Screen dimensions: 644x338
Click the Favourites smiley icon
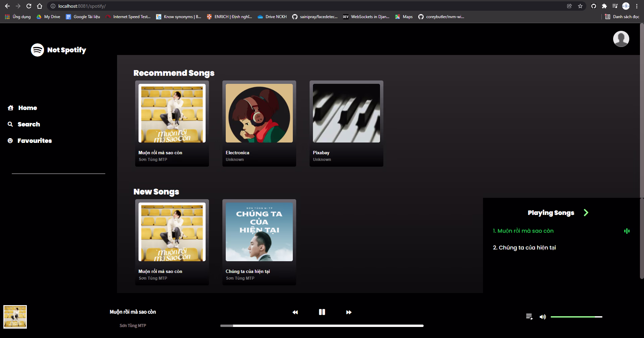[x=10, y=141]
